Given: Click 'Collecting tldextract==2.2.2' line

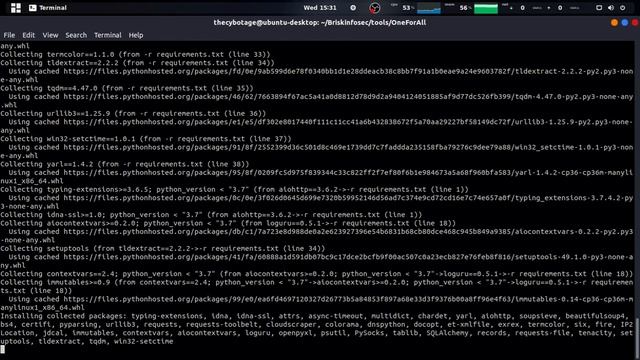Looking at the screenshot, I should 137,63.
